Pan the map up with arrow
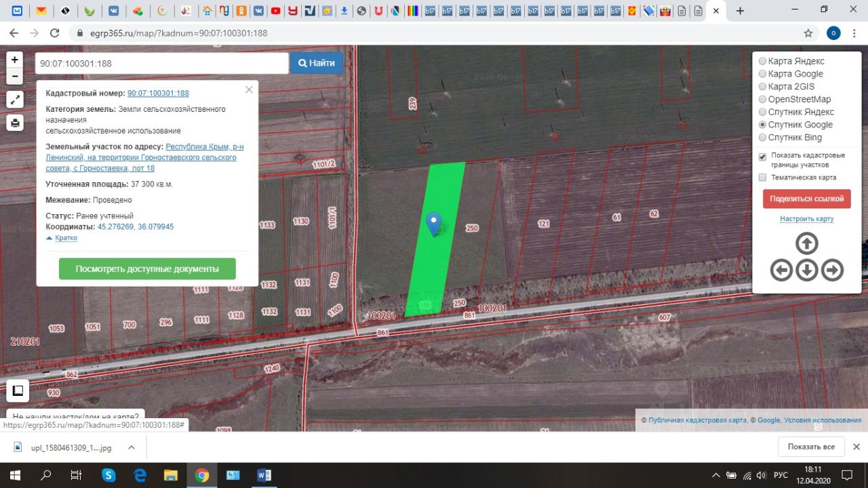 [x=806, y=243]
